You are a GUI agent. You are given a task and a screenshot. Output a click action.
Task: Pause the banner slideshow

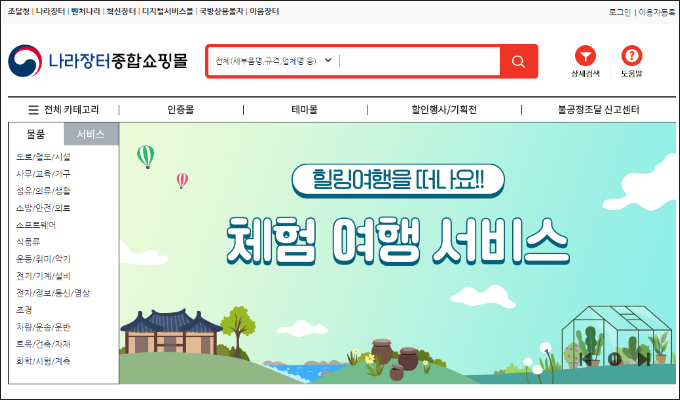[x=615, y=359]
